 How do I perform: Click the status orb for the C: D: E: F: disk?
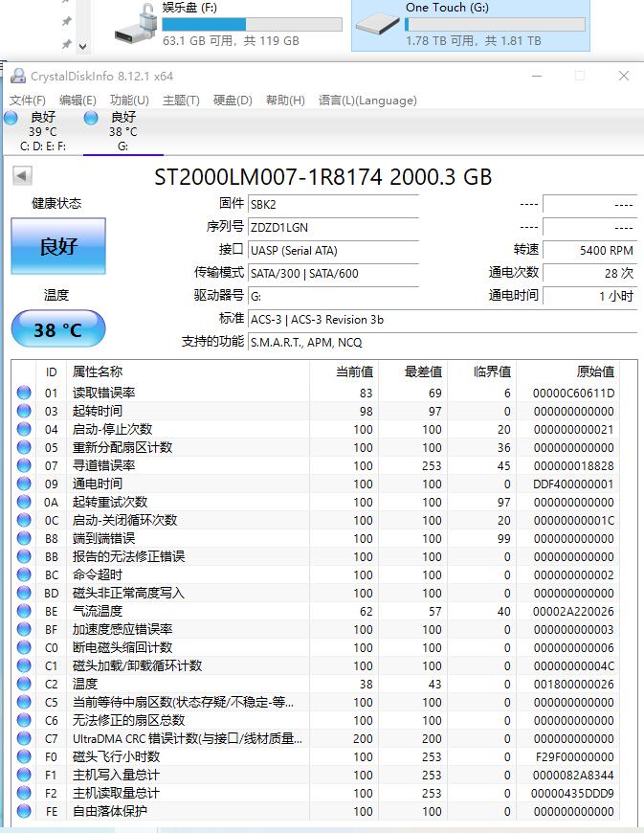click(x=11, y=118)
